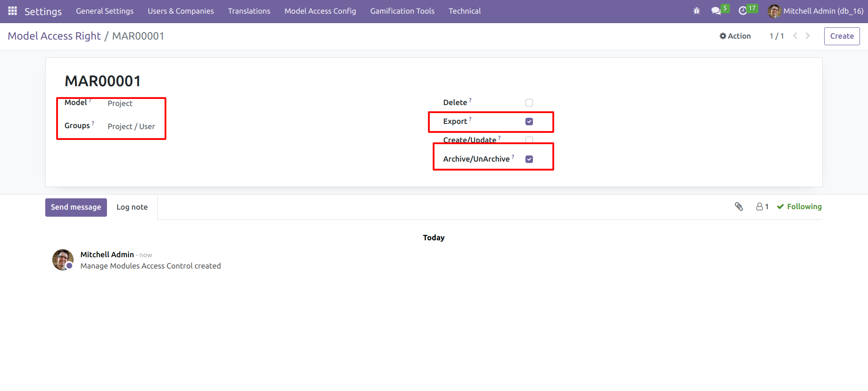Viewport: 868px width, 391px height.
Task: Open Gamification Tools menu
Action: [x=402, y=11]
